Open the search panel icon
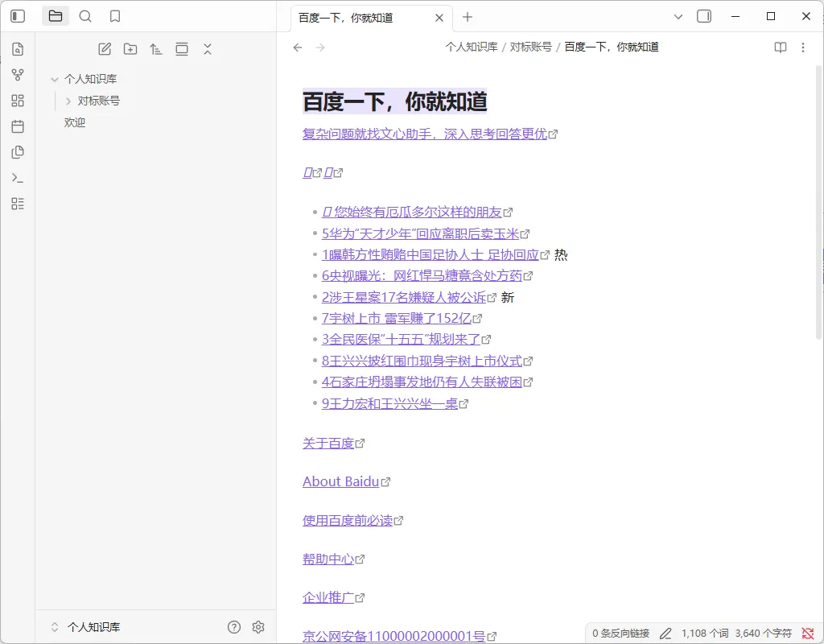824x644 pixels. (85, 16)
